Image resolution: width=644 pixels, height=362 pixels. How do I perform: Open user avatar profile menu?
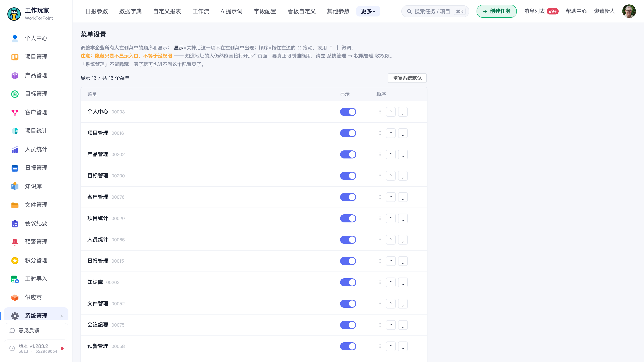pos(629,11)
